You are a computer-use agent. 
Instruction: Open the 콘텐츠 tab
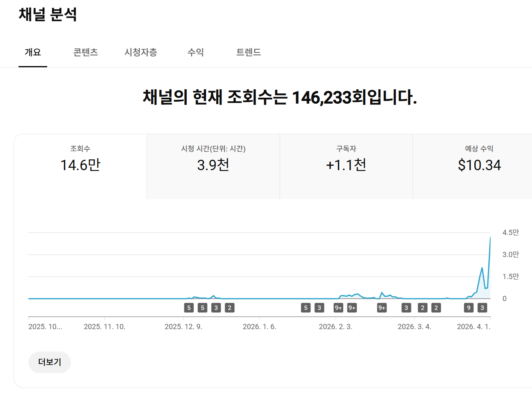85,52
